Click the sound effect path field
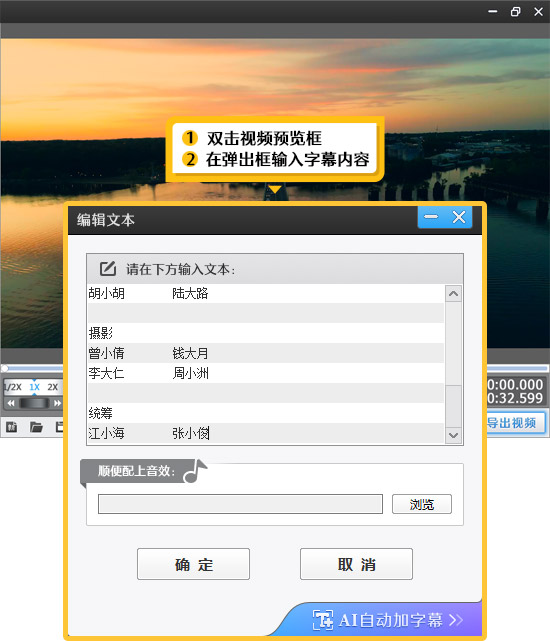The height and width of the screenshot is (641, 550). [240, 504]
